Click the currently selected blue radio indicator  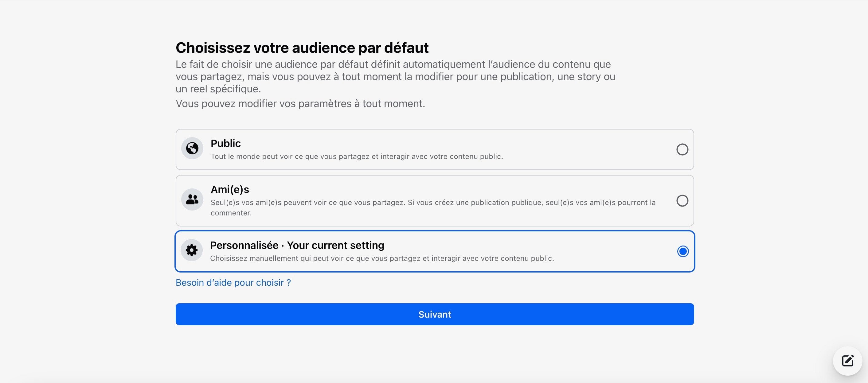683,251
